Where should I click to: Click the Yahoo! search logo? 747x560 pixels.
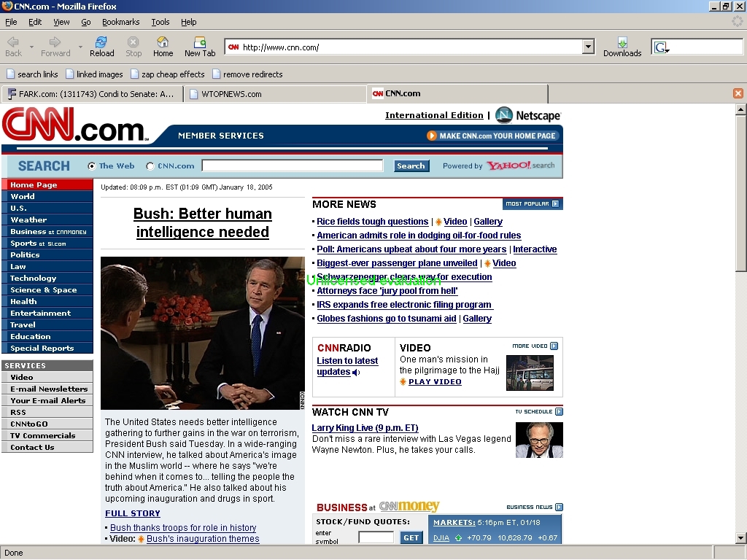click(x=520, y=166)
